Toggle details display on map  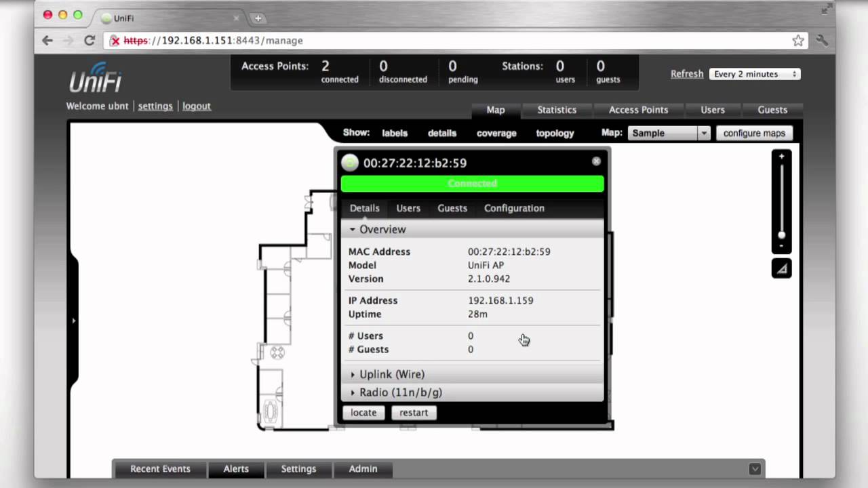click(x=442, y=134)
